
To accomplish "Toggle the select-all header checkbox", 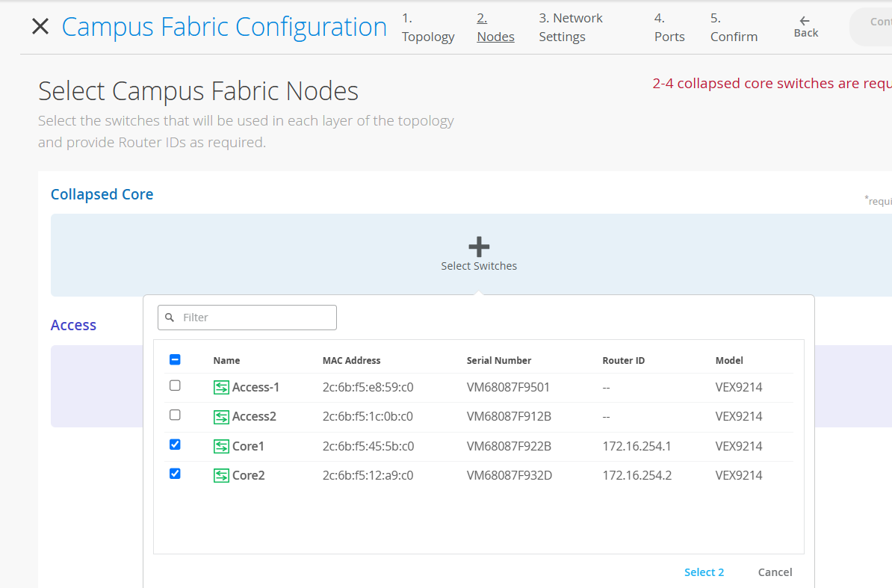I will pos(175,359).
